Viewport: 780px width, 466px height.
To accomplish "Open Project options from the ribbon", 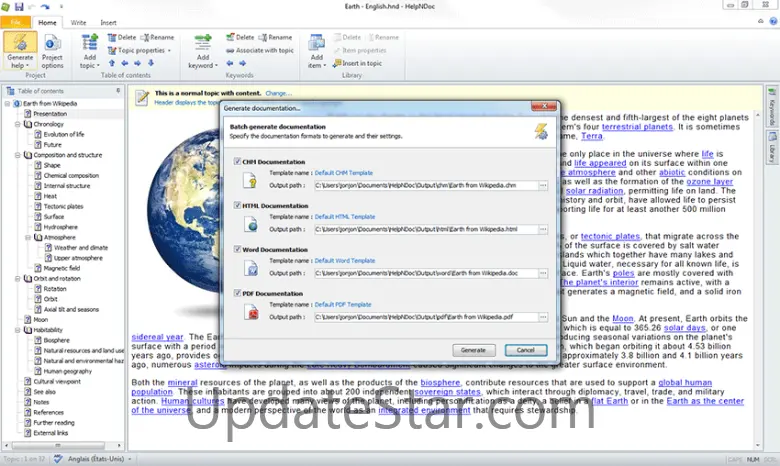I will (52, 51).
